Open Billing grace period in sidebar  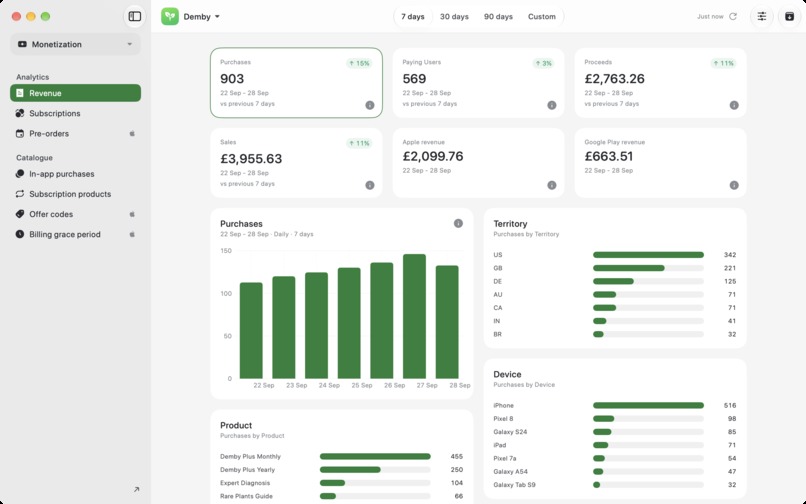pos(75,234)
